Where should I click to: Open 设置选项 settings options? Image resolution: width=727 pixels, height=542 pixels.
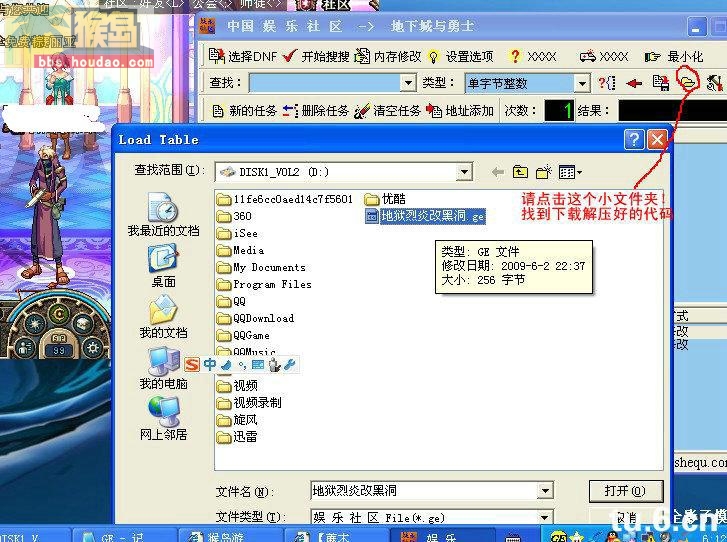coord(460,56)
